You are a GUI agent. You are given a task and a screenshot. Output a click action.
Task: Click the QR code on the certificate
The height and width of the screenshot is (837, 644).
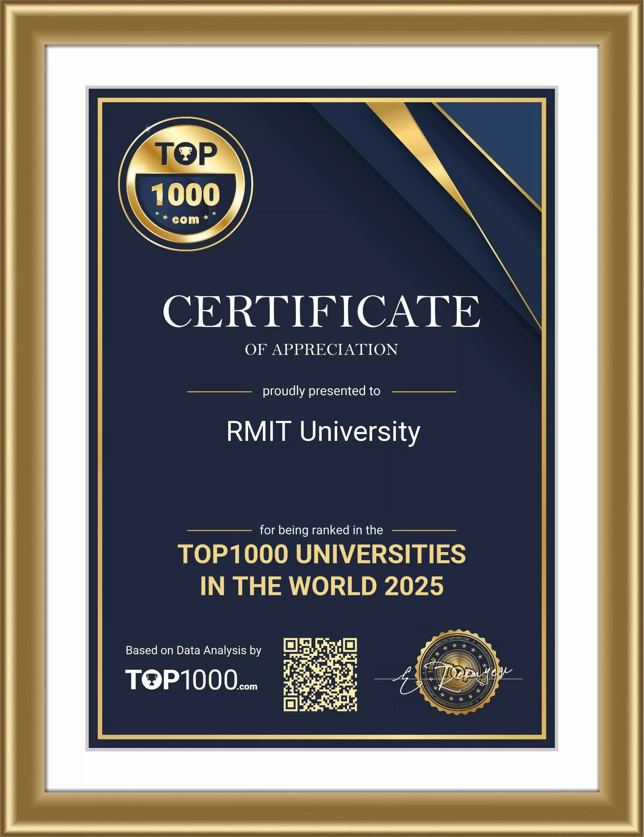[x=320, y=675]
